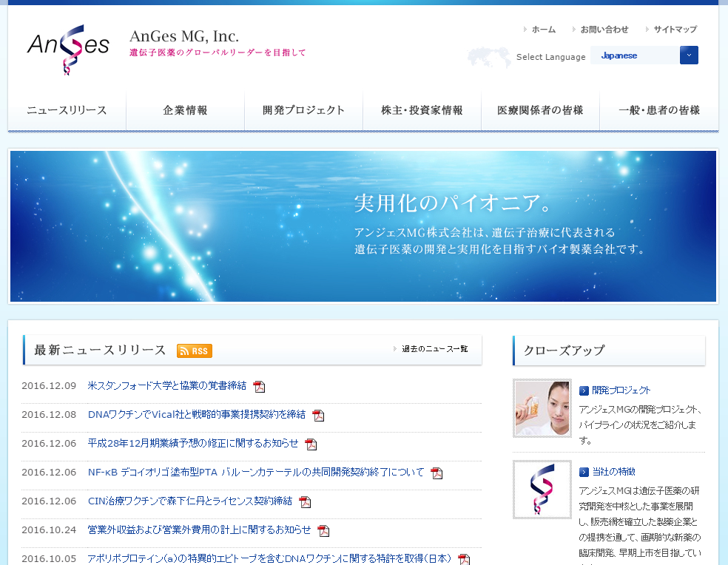Click the 最新ニュースリリース heading
Viewport: 728px width, 565px height.
tap(100, 350)
